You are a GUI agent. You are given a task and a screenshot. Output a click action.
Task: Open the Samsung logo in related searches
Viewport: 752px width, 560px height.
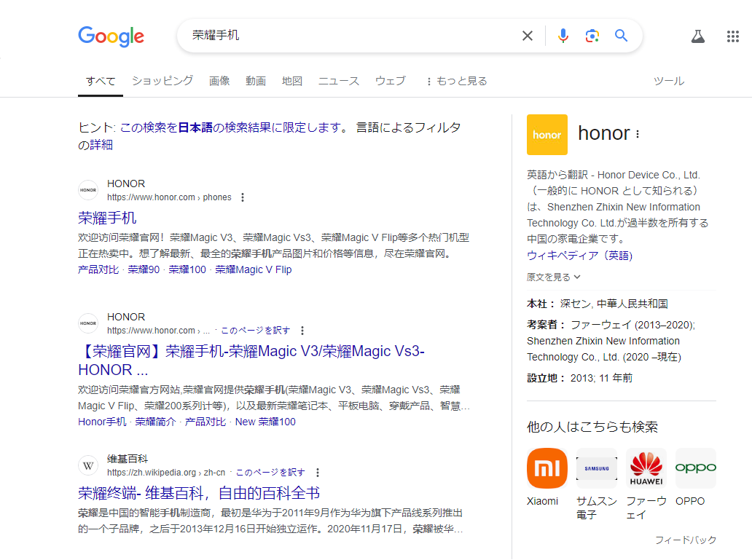597,468
